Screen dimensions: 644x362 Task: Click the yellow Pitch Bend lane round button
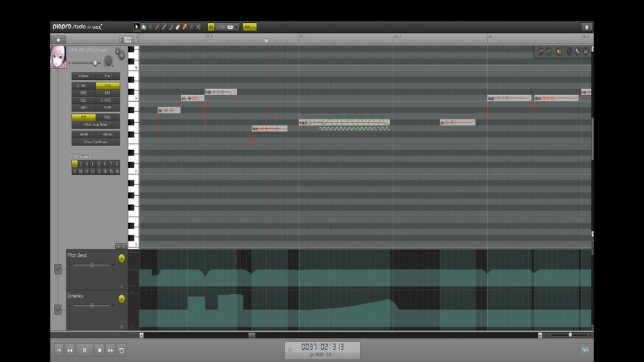[121, 258]
